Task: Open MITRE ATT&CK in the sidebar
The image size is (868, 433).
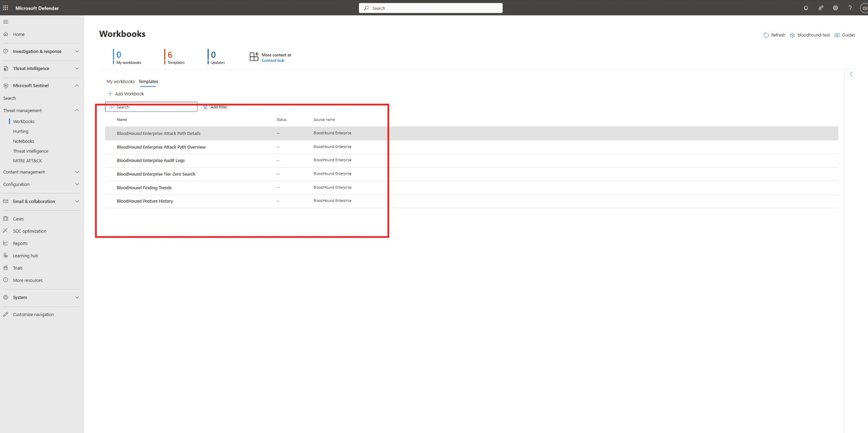Action: (x=28, y=161)
